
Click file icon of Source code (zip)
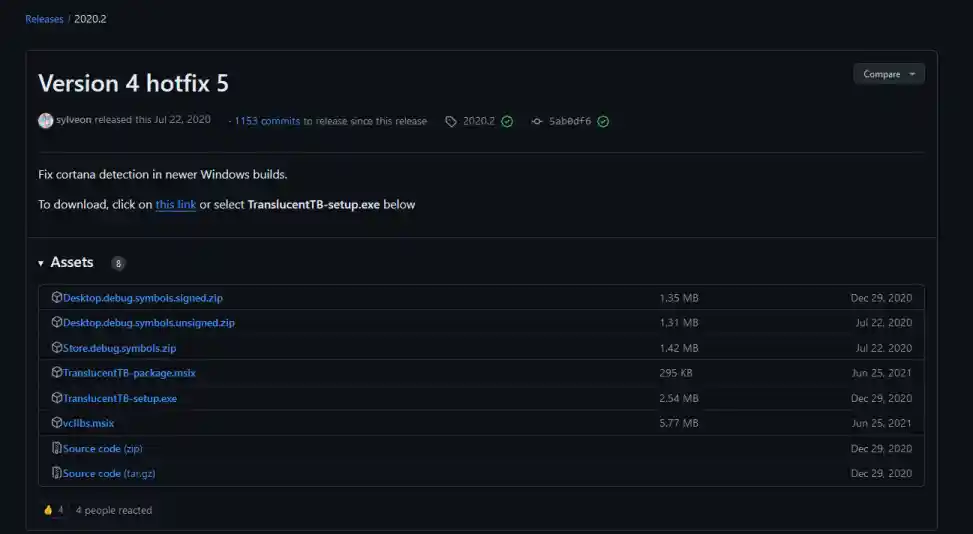click(x=56, y=448)
